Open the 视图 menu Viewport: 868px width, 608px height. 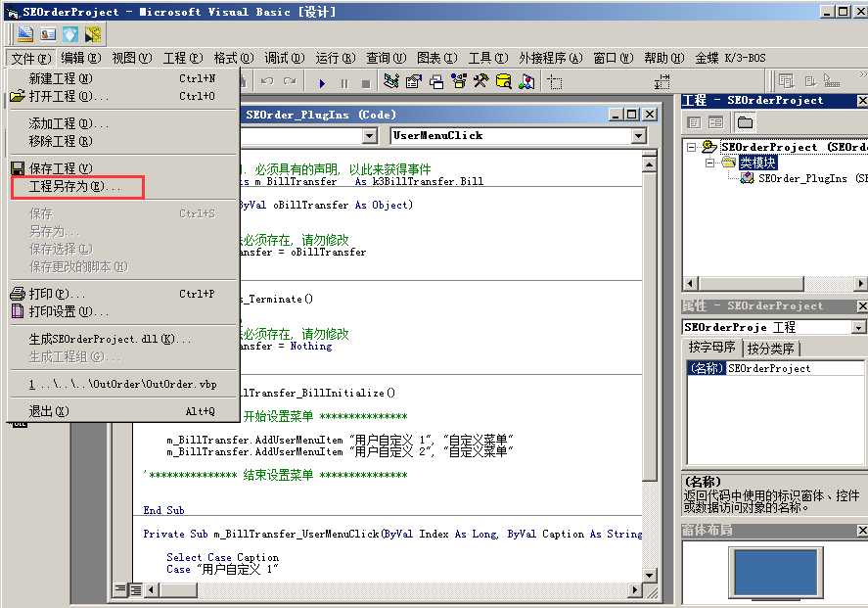pos(132,58)
